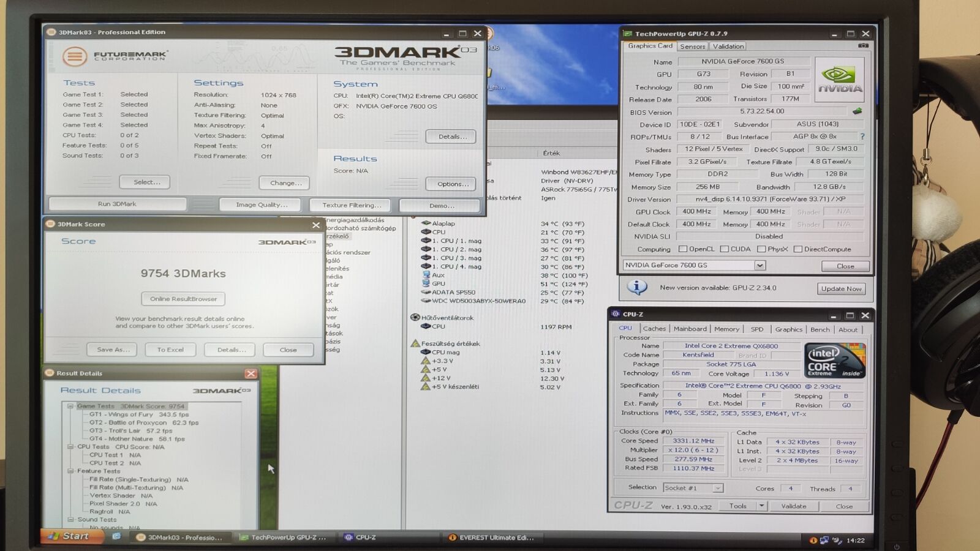
Task: Switch to the Sensors tab in GPU-Z
Action: click(693, 47)
